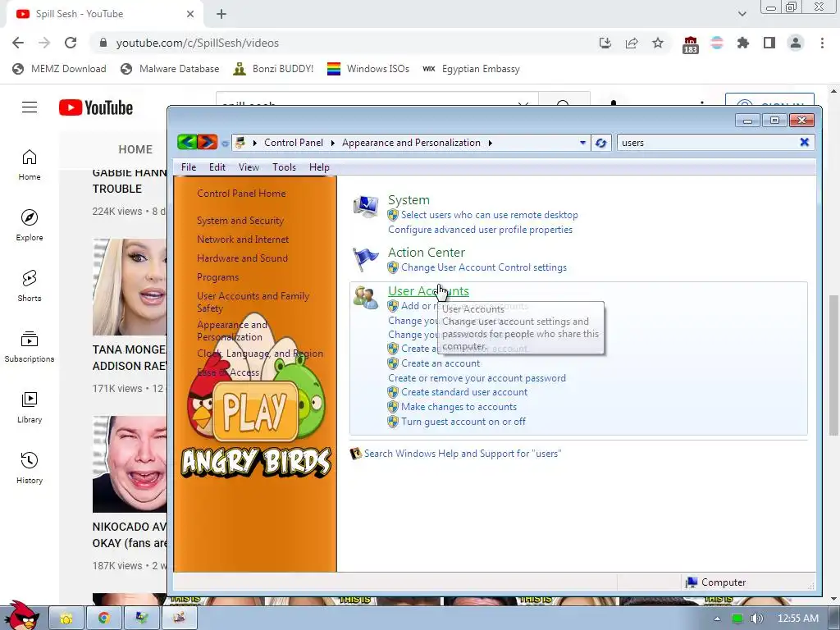Select users who can use remote desktop
Viewport: 840px width, 630px height.
point(490,215)
